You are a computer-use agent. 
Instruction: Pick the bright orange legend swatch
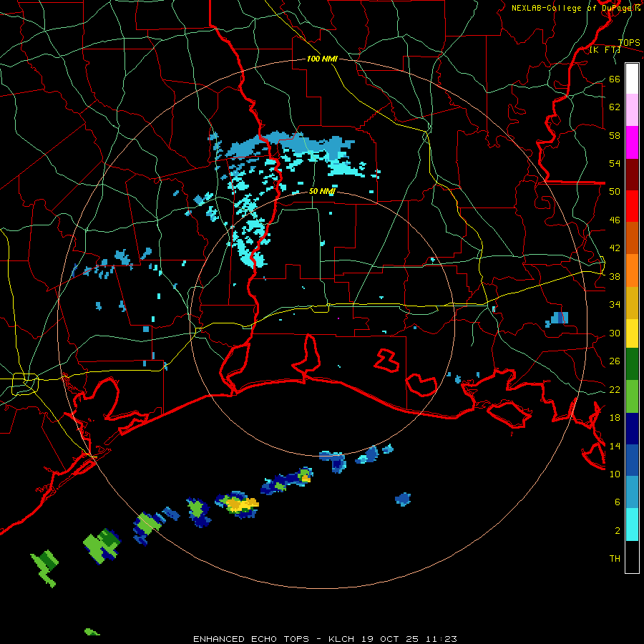[632, 270]
